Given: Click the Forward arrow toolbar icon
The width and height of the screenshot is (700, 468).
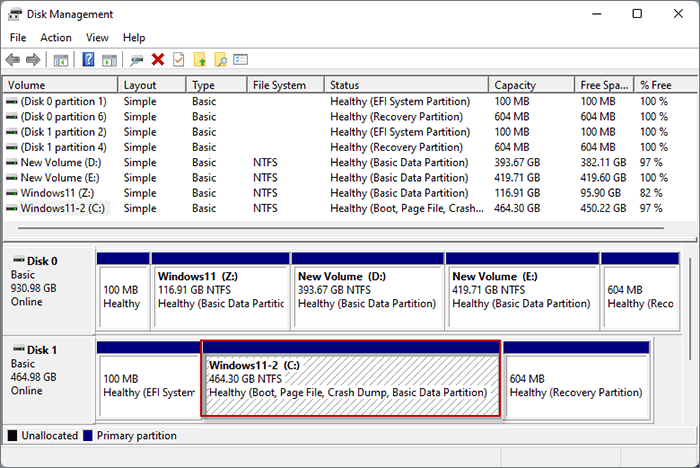Looking at the screenshot, I should coord(33,60).
